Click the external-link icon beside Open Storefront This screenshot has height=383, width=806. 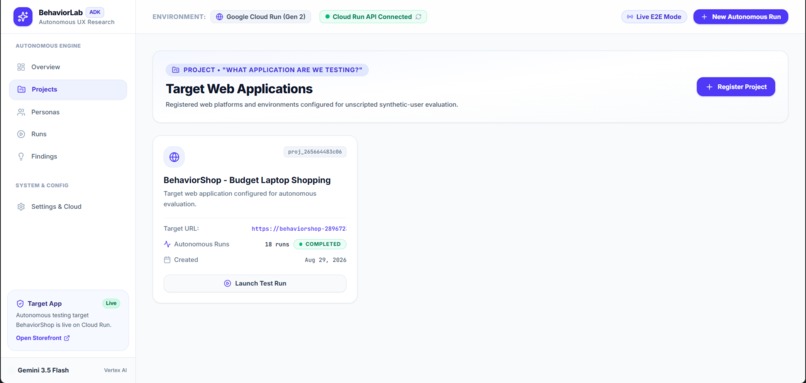[x=67, y=338]
